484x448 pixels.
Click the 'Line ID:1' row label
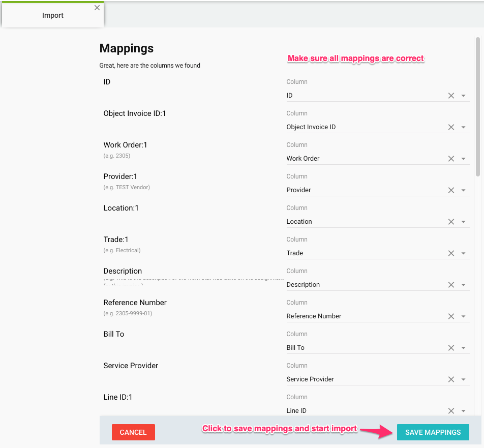(117, 397)
